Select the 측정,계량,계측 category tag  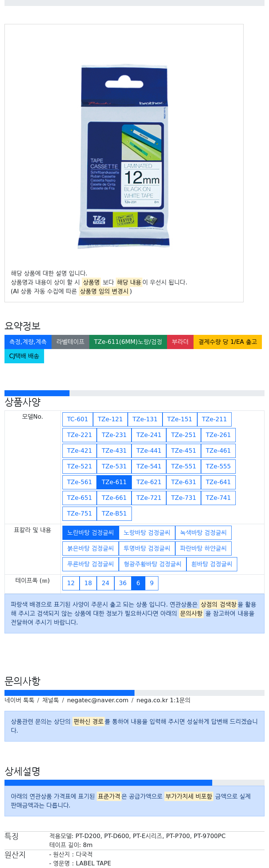coord(28,342)
